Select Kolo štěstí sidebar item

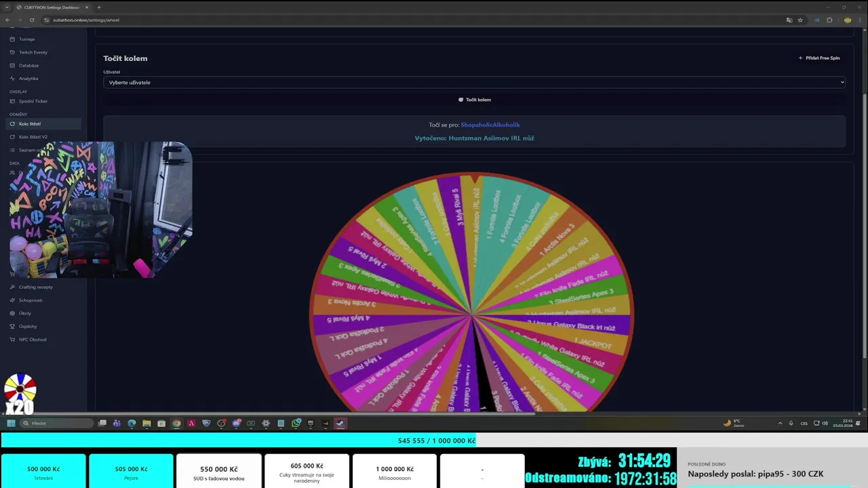point(43,124)
